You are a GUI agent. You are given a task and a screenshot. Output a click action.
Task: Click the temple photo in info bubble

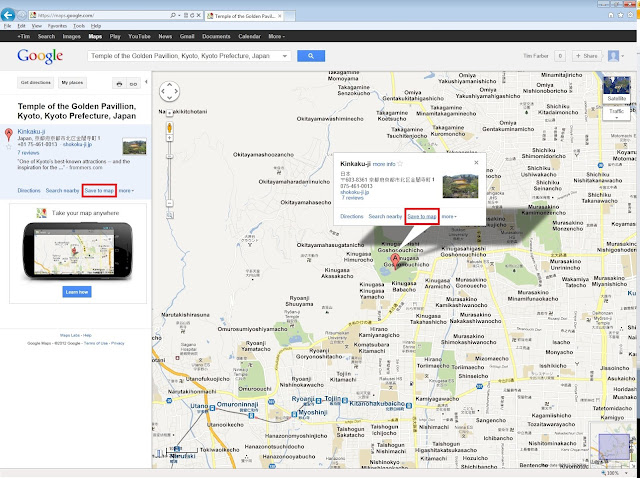(460, 186)
